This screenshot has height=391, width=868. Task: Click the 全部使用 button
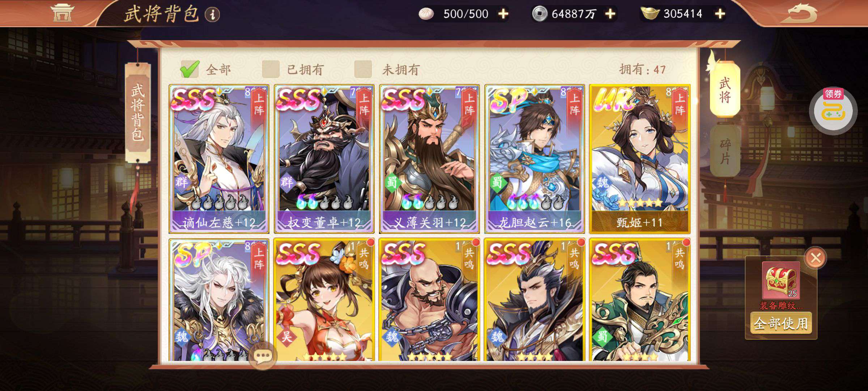[x=781, y=323]
